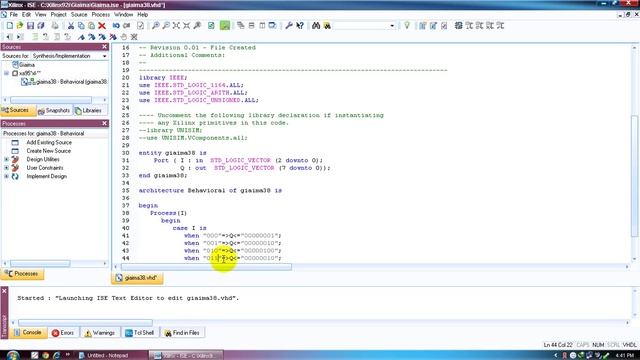
Task: Open the Source menu
Action: tap(79, 14)
